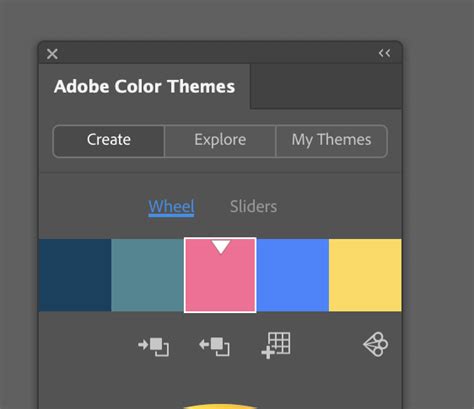Image resolution: width=474 pixels, height=409 pixels.
Task: Select the bright blue color swatch
Action: tap(293, 275)
